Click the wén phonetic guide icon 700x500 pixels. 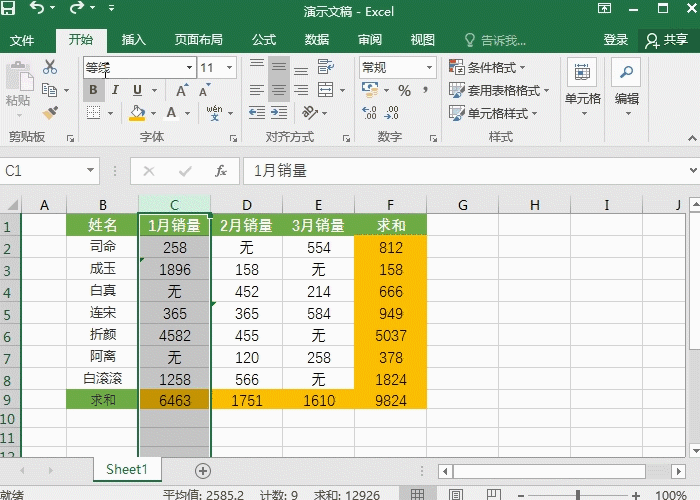pyautogui.click(x=215, y=112)
